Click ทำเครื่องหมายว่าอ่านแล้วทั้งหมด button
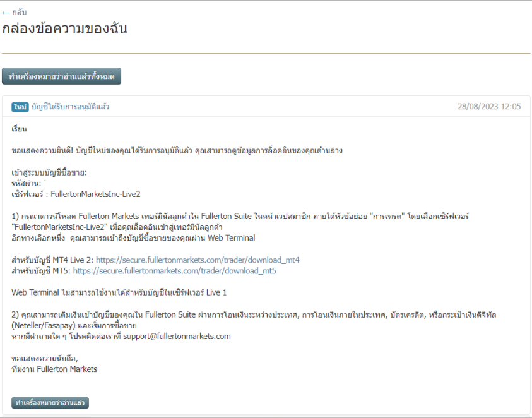This screenshot has height=418, width=532. click(61, 76)
